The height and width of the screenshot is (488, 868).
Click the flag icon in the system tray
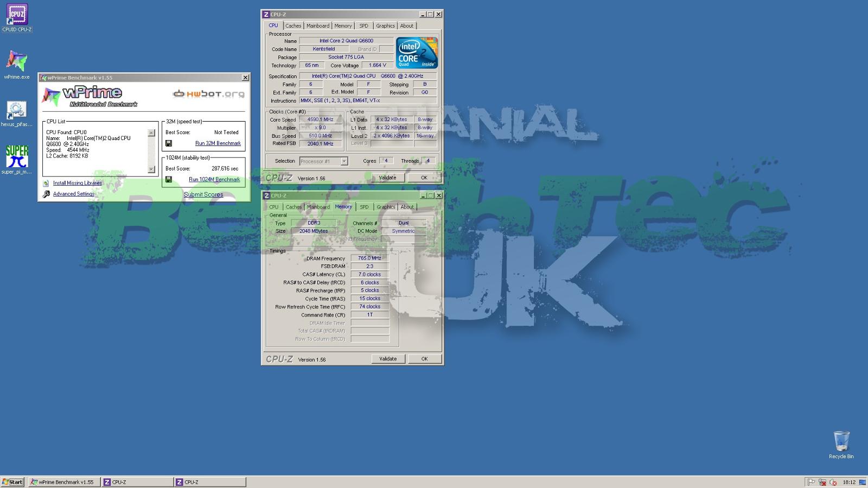(812, 482)
